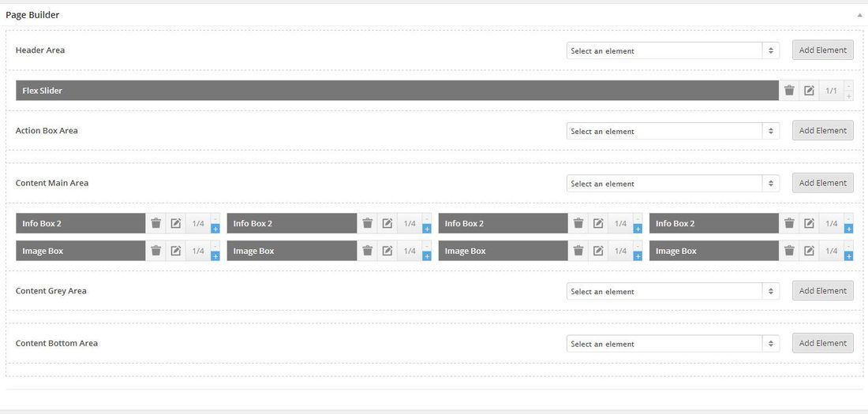The height and width of the screenshot is (414, 868).
Task: Delete the first Info Box 2 element
Action: click(x=156, y=223)
